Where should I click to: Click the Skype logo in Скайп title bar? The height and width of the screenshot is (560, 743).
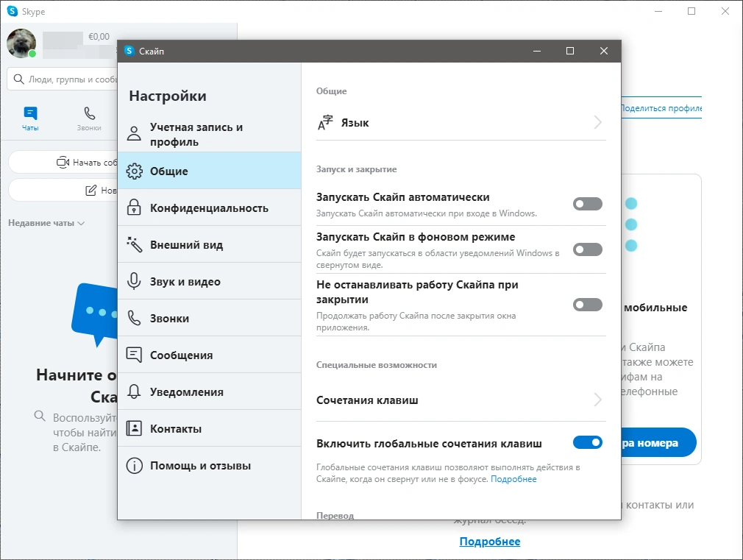129,51
